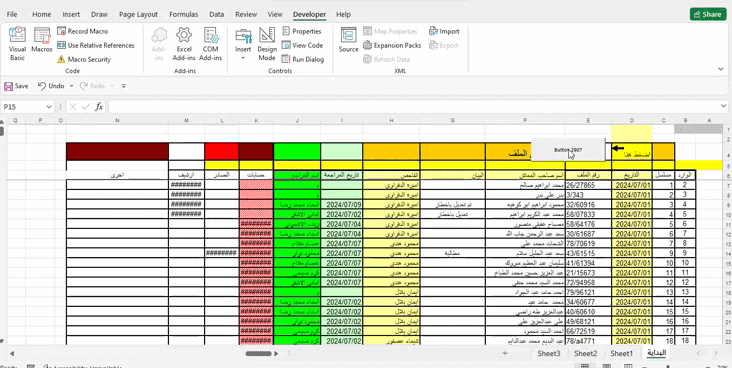Viewport: 732px width, 368px height.
Task: Open Macro Security settings
Action: [x=84, y=59]
